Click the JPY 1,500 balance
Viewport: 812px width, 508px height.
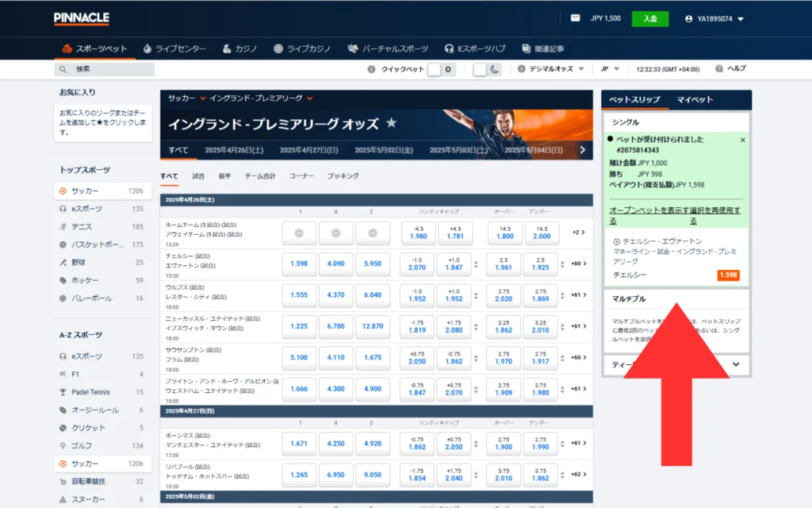(605, 18)
